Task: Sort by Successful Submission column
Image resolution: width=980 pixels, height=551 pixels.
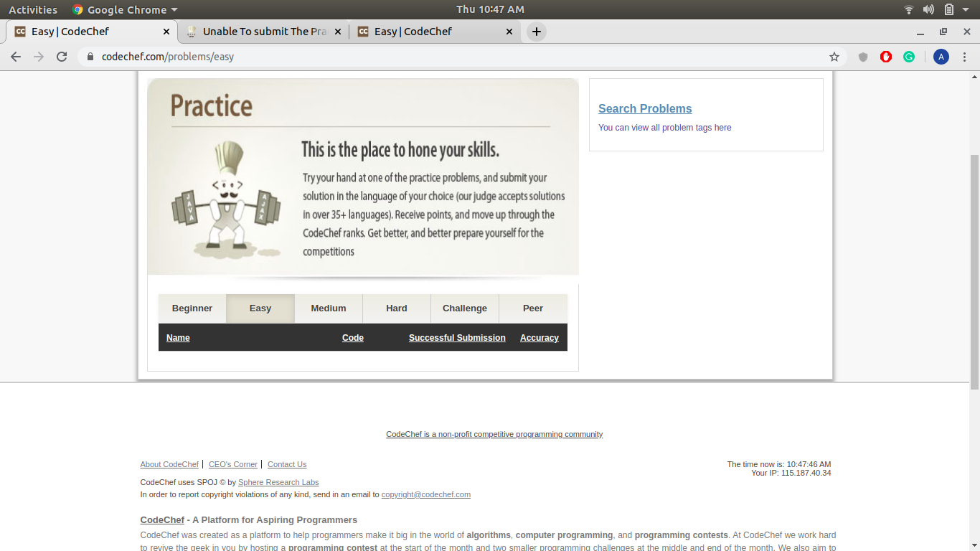Action: (x=457, y=338)
